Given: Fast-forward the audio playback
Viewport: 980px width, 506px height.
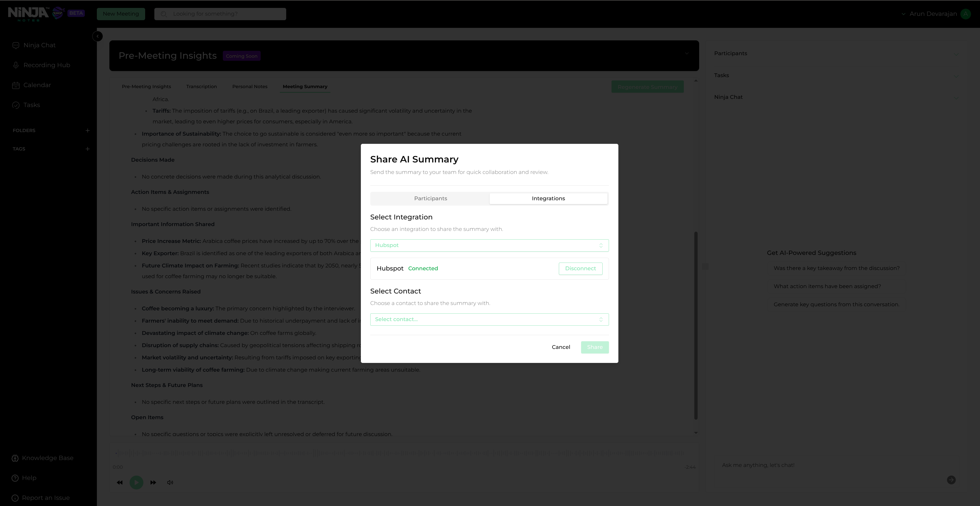Looking at the screenshot, I should click(153, 483).
